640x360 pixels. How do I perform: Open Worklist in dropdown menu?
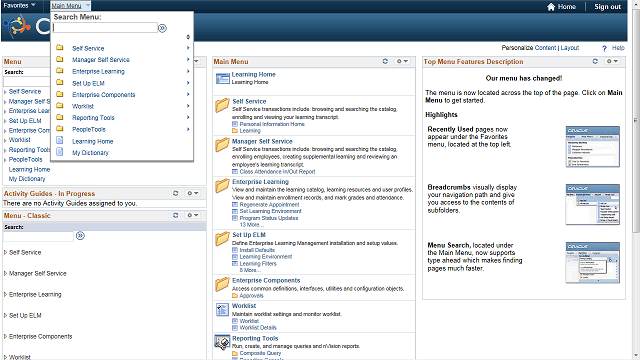83,106
